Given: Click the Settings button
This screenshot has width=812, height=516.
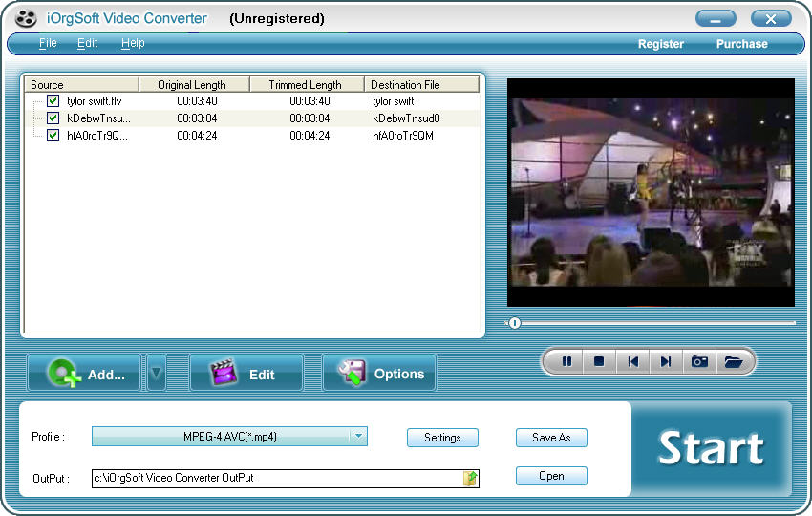Looking at the screenshot, I should point(442,438).
